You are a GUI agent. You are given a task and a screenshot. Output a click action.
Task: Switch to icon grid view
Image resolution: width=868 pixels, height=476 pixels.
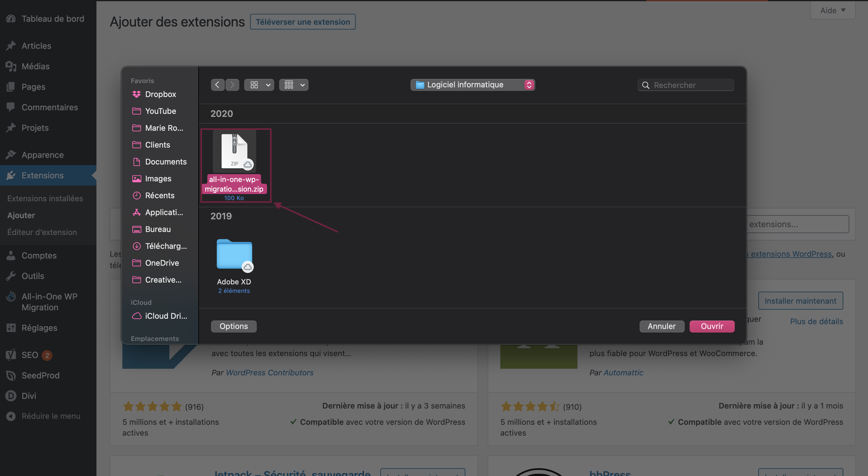coord(254,85)
